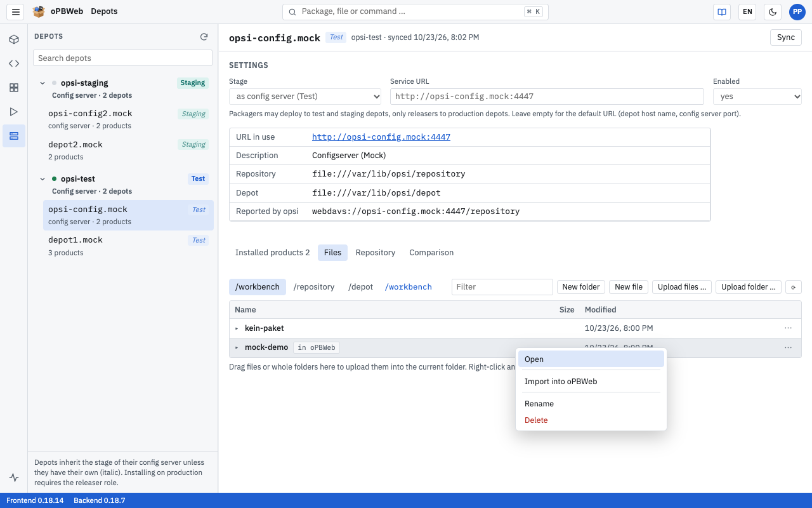Collapse the opsi-staging depot group
The width and height of the screenshot is (812, 508).
click(43, 83)
